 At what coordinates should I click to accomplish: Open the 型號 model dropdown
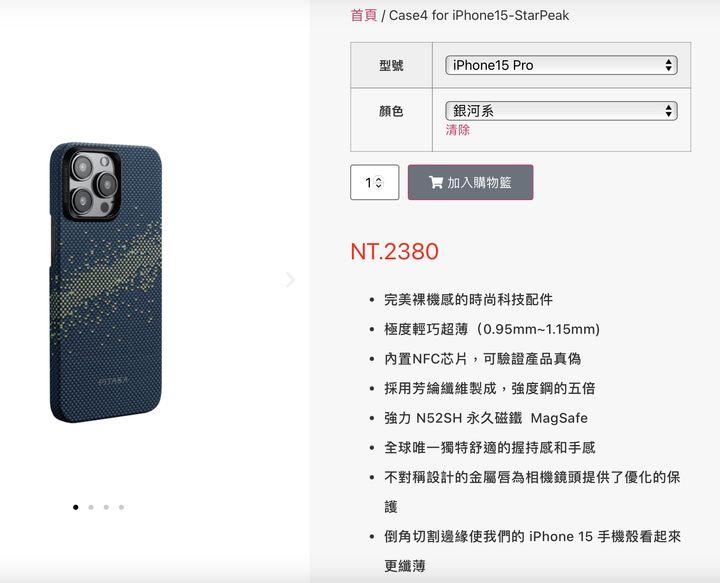[561, 65]
